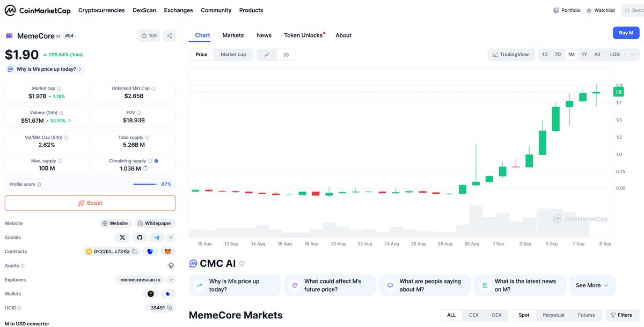
Task: Open the audit shield icon
Action: (x=171, y=265)
